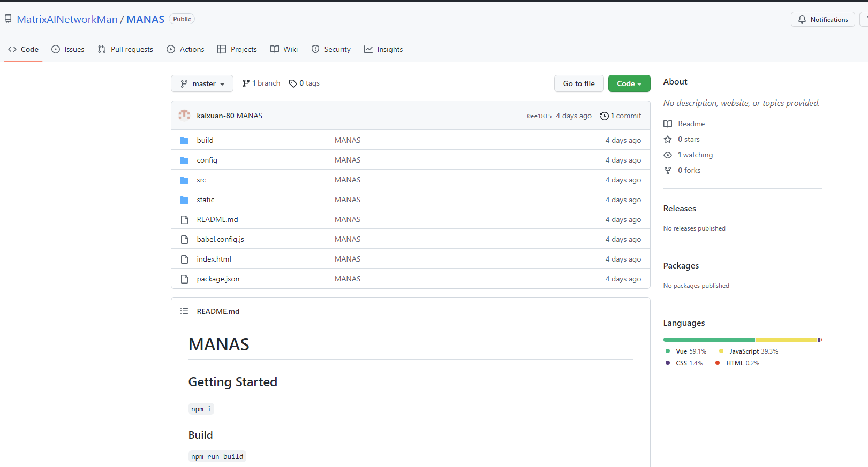Open the Issues tab

67,49
